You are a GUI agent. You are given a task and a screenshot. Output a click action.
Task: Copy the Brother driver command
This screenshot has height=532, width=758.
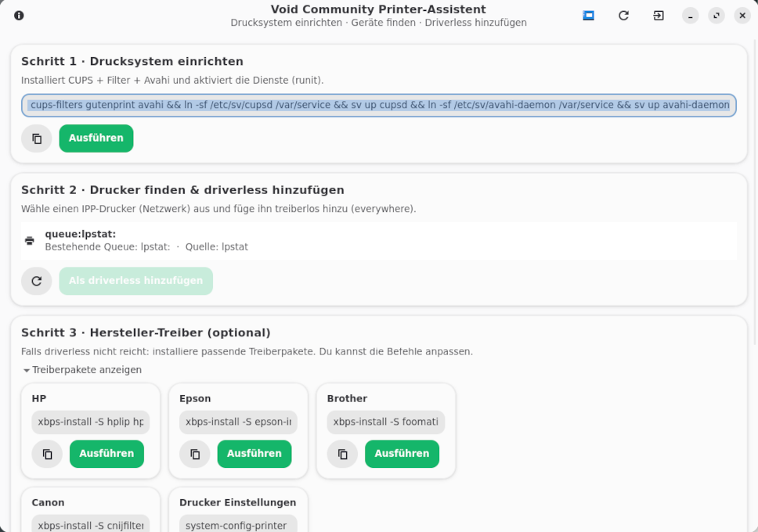(x=342, y=454)
